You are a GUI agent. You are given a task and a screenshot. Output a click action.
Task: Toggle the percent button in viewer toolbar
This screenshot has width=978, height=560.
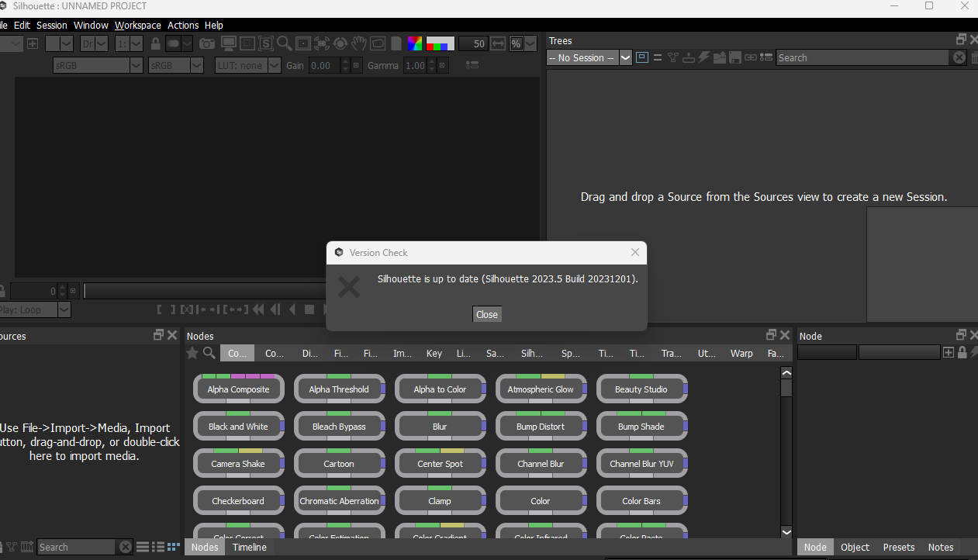(517, 43)
